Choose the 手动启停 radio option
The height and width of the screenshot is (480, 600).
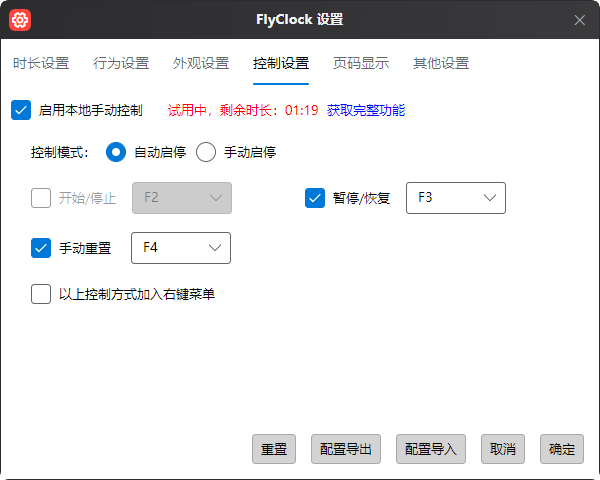point(206,152)
